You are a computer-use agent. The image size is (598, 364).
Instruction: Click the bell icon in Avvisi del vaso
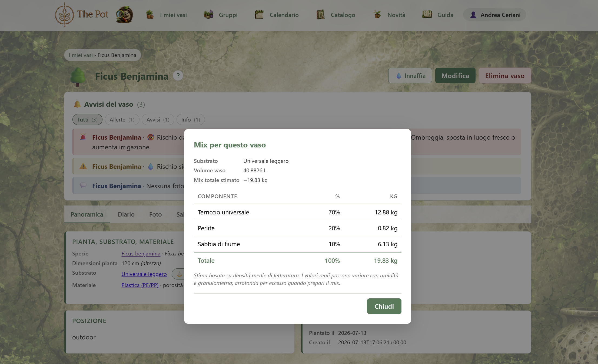(x=77, y=104)
